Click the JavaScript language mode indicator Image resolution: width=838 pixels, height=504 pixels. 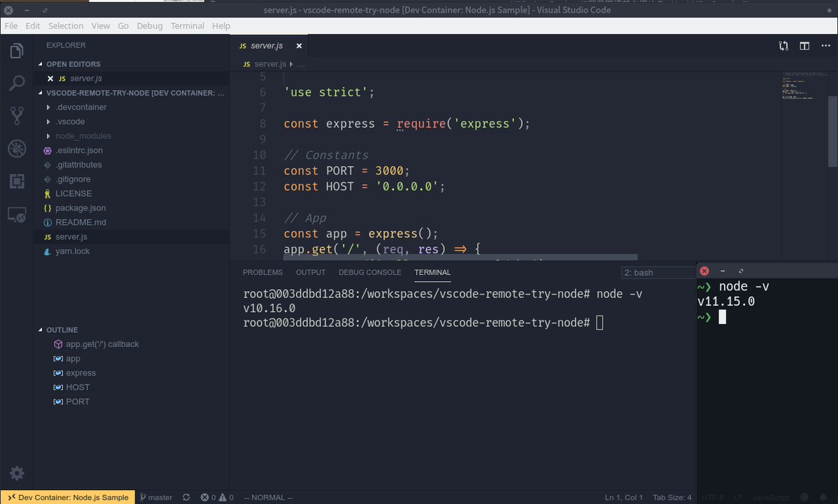pyautogui.click(x=771, y=497)
